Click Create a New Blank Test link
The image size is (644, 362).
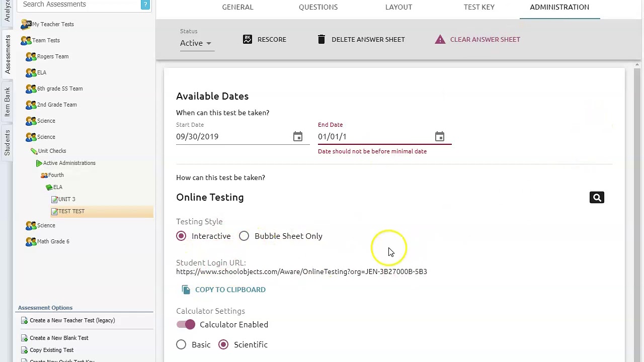click(x=59, y=338)
